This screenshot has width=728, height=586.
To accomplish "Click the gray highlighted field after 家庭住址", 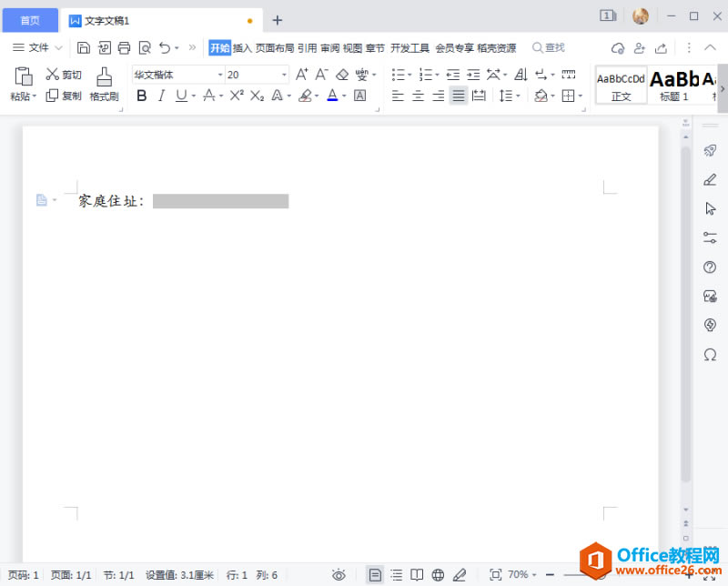I will click(x=220, y=201).
